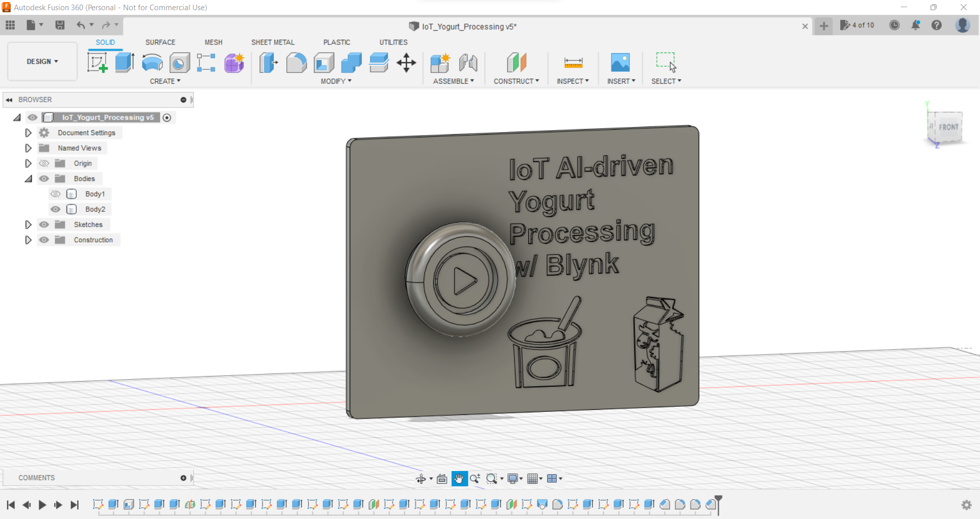Collapse the Bodies folder

(28, 179)
